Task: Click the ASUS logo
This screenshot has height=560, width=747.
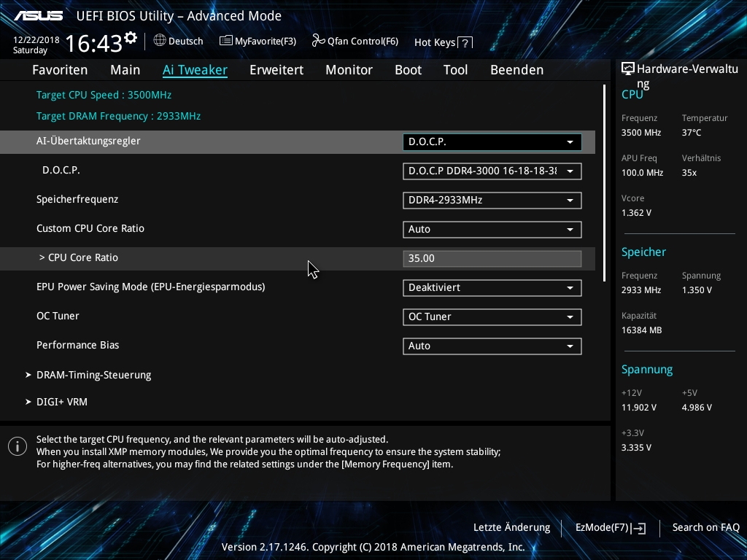Action: point(38,16)
